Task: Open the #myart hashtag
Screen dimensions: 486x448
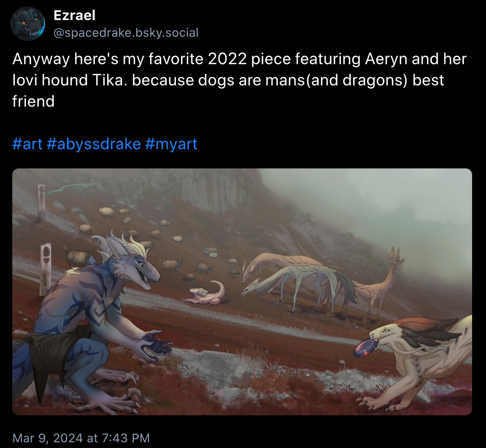Action: (171, 144)
